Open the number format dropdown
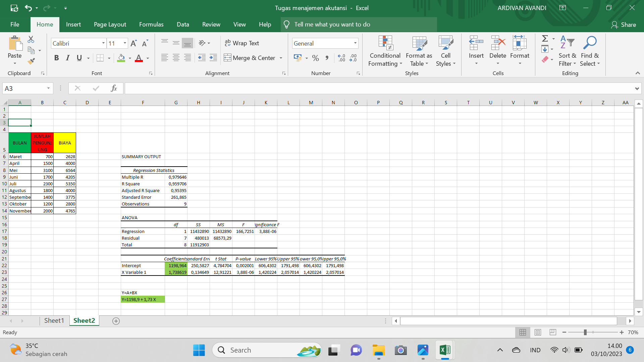 point(355,43)
